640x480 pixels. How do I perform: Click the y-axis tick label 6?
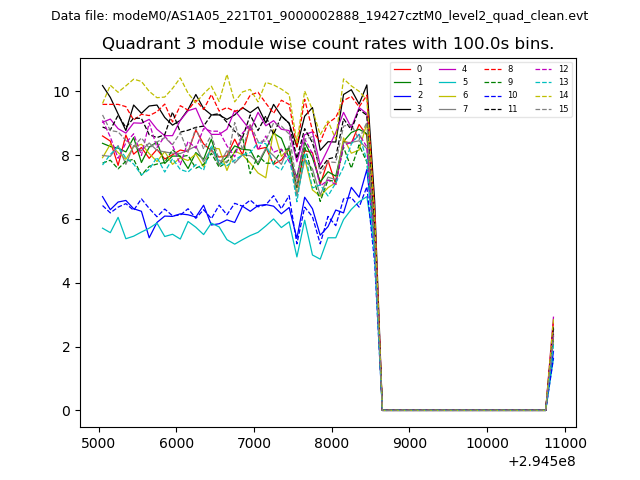pyautogui.click(x=66, y=219)
